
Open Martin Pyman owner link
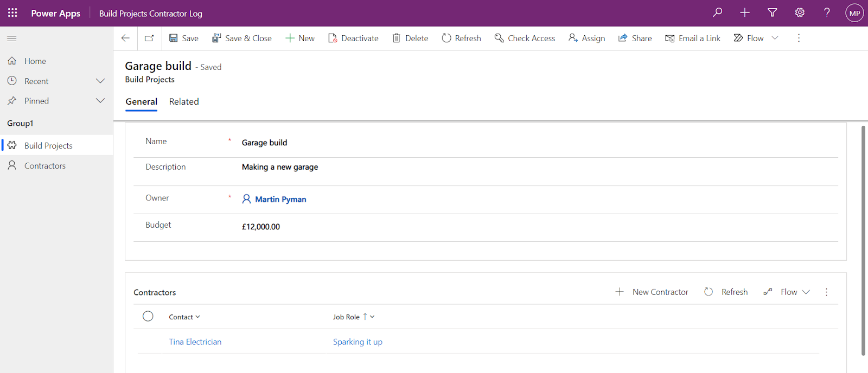[280, 199]
